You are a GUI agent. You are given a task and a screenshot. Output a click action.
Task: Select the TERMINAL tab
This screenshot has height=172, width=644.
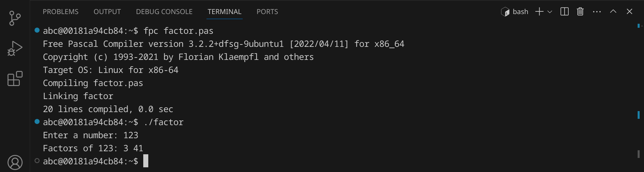coord(224,12)
